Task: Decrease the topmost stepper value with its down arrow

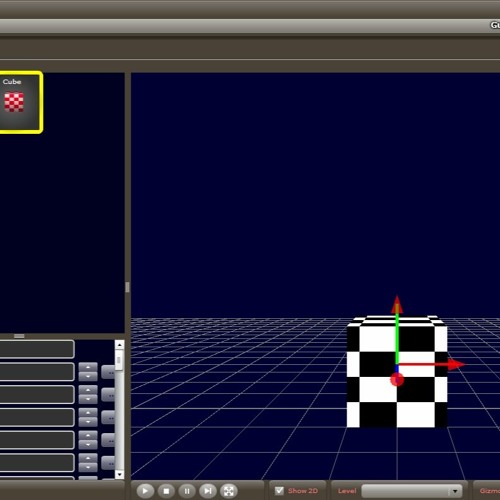Action: tap(88, 376)
